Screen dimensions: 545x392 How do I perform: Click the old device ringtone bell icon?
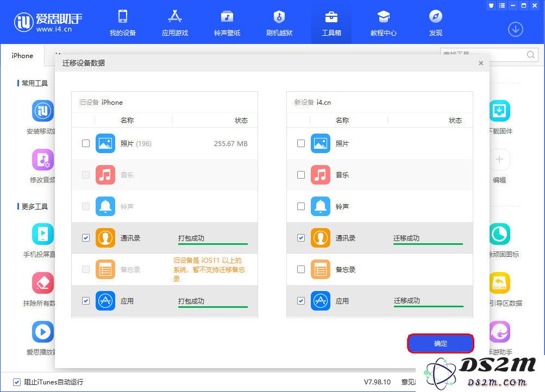point(105,206)
